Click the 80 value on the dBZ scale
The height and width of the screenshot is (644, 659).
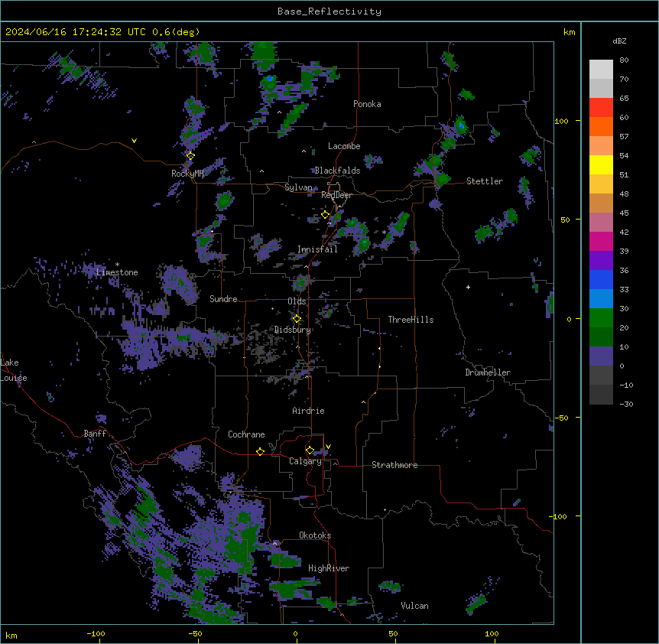(624, 60)
